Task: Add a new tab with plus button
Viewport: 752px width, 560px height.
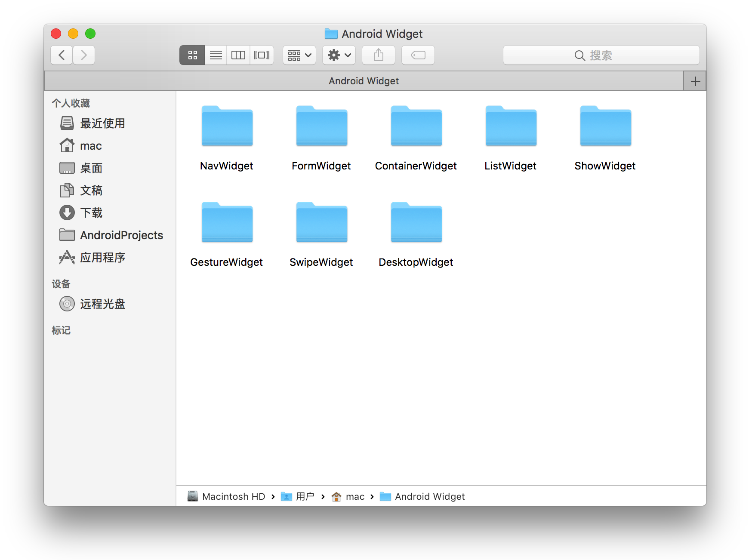Action: coord(695,81)
